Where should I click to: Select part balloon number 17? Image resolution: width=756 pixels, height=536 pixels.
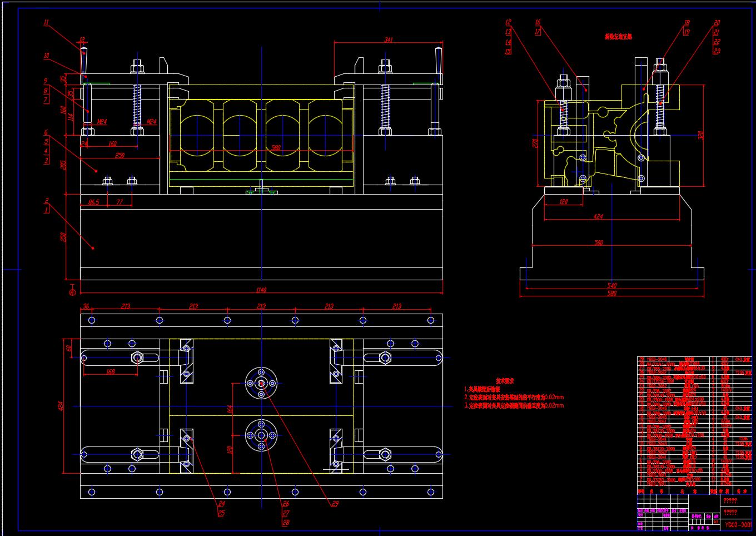click(x=538, y=32)
